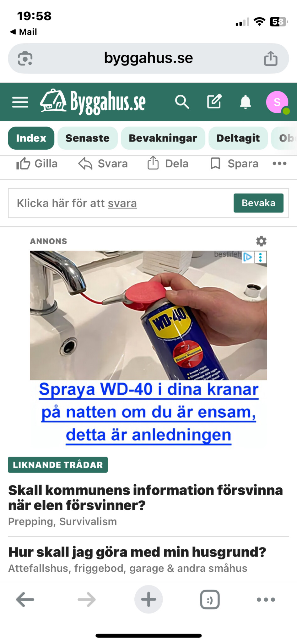Image resolution: width=297 pixels, height=644 pixels.
Task: Tap the AdChoices triangle icon on ad
Action: click(x=248, y=257)
